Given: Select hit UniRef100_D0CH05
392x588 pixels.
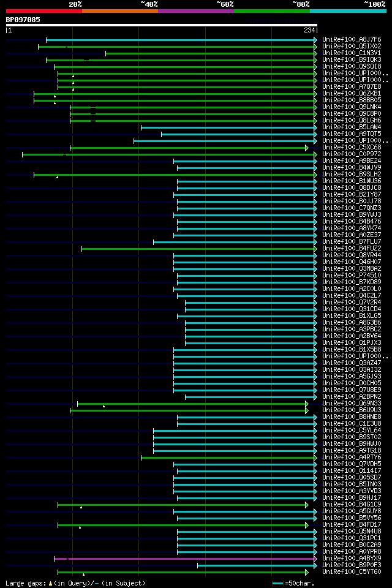Looking at the screenshot, I should point(352,383).
